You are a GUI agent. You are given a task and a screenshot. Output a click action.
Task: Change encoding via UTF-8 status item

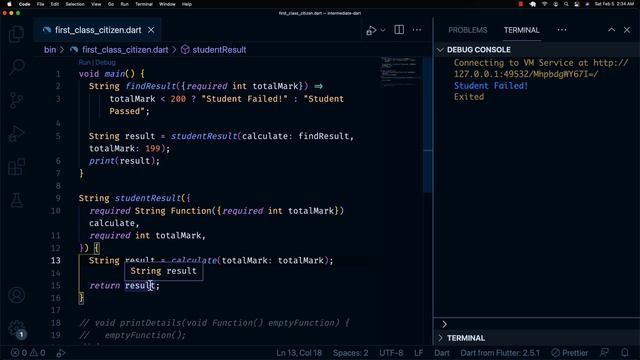click(x=391, y=353)
